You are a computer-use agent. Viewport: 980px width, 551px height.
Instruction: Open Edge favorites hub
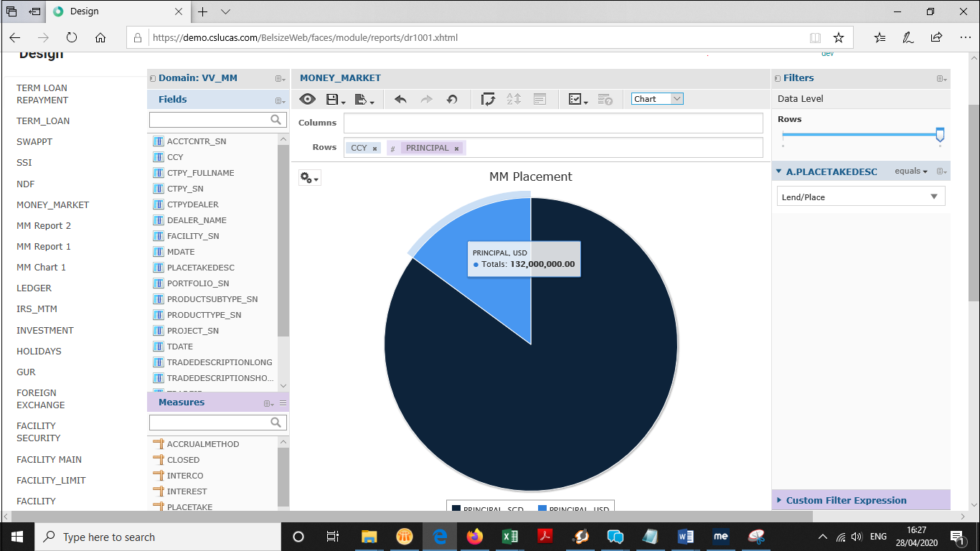(x=880, y=38)
